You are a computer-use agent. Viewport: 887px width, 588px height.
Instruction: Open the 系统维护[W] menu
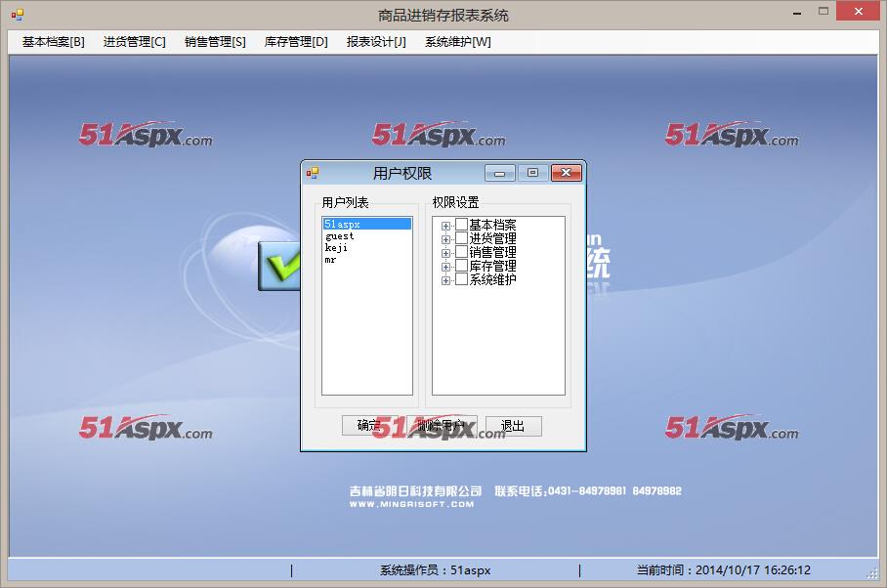coord(457,42)
